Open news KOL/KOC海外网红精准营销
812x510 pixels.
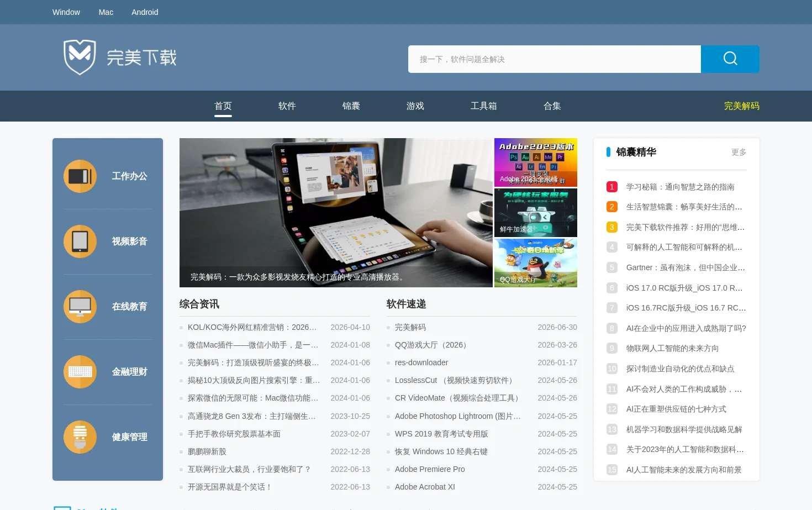252,328
